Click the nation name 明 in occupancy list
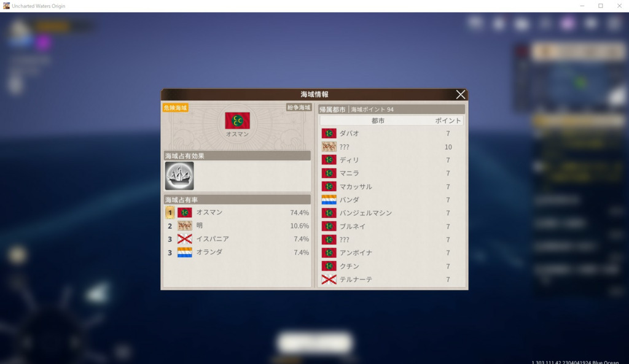This screenshot has width=629, height=364. [x=200, y=226]
